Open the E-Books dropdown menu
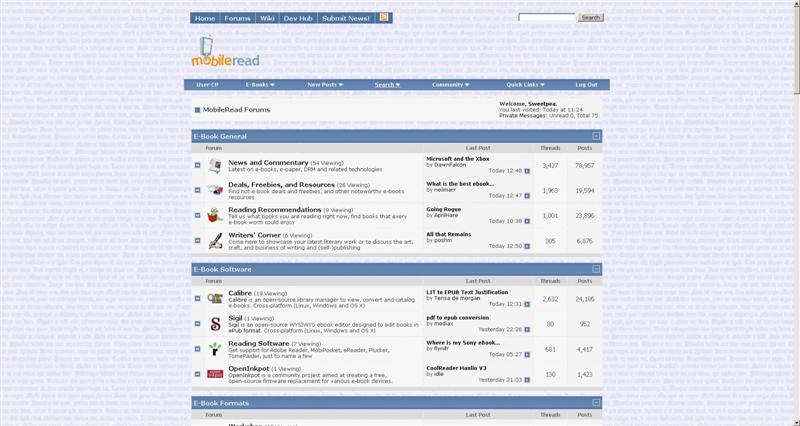 (x=260, y=85)
